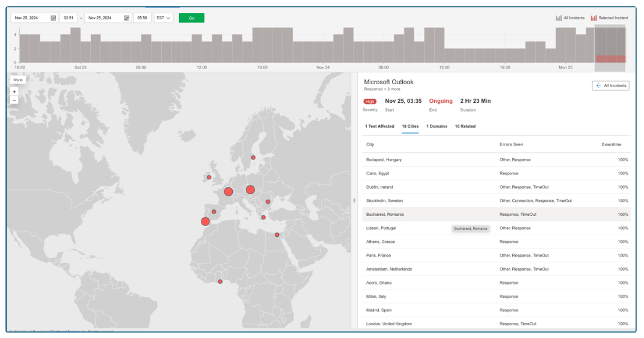Open the EST timezone dropdown

pos(164,18)
